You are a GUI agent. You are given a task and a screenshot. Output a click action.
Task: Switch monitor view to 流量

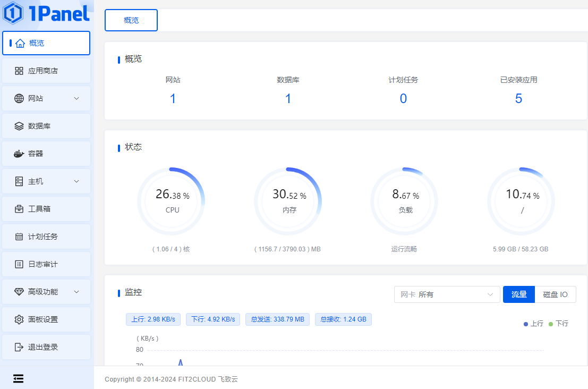click(x=518, y=294)
